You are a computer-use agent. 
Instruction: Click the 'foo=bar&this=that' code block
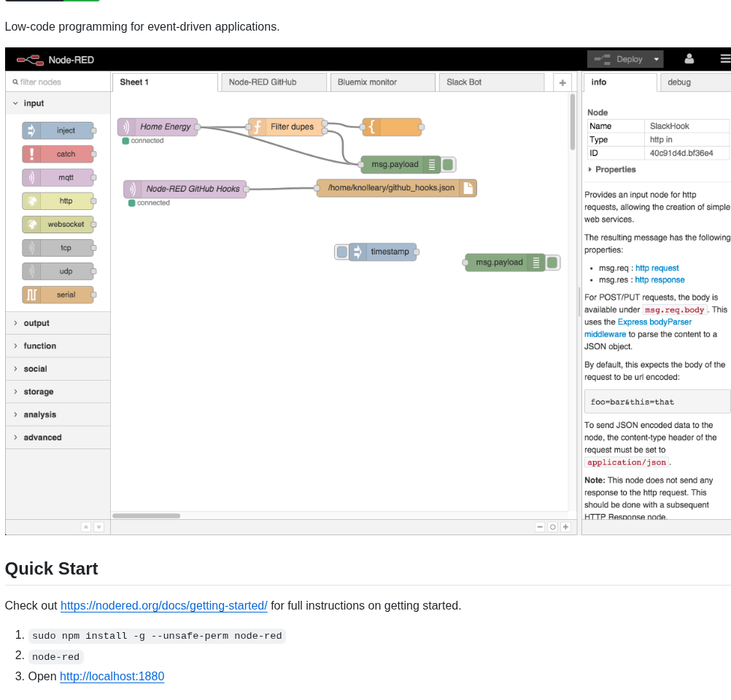coord(657,402)
